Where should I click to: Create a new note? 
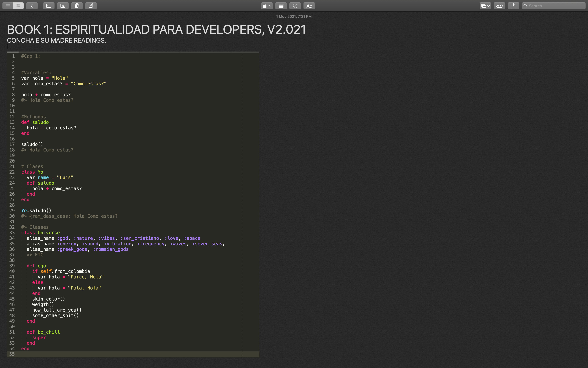click(x=91, y=6)
